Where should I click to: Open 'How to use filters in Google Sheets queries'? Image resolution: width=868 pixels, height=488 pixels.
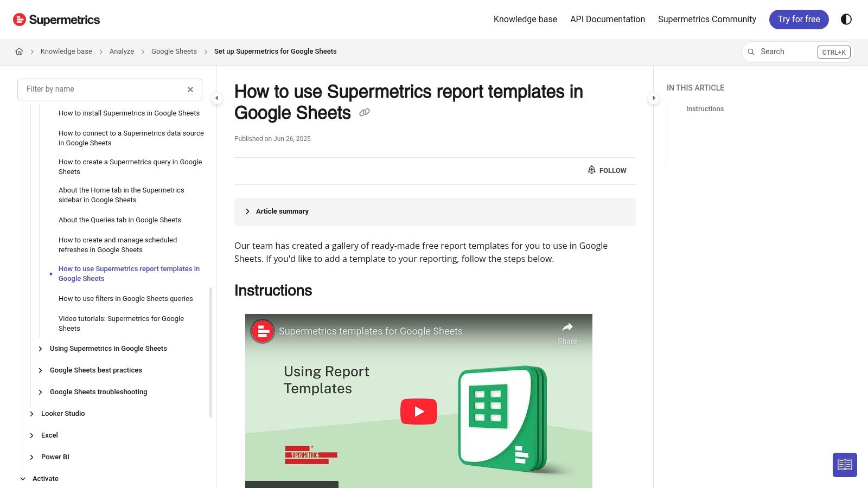125,298
